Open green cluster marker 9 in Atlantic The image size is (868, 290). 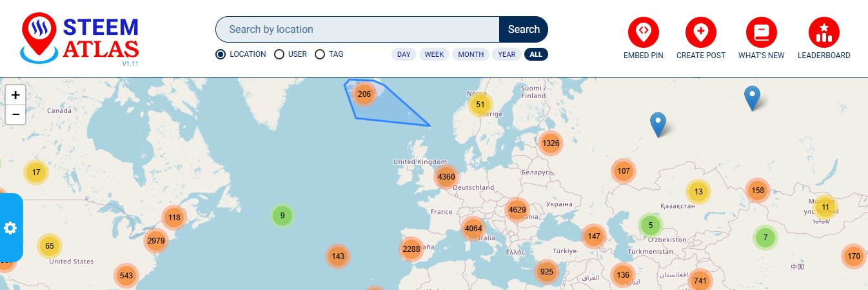tap(282, 216)
